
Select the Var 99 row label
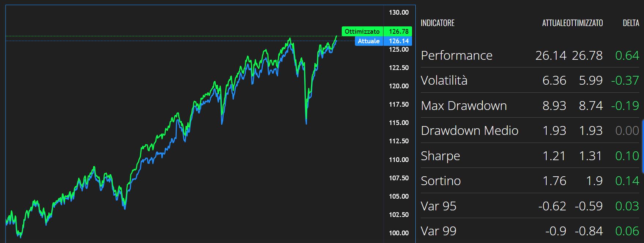(438, 231)
